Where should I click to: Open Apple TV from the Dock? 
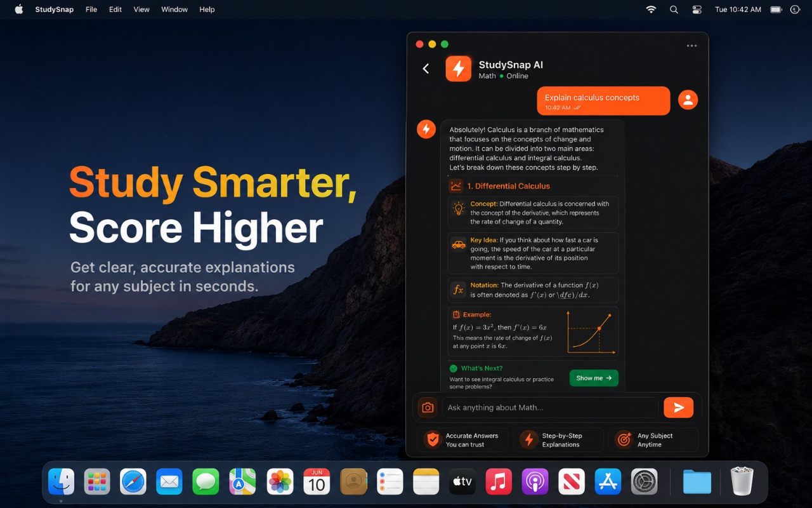(x=462, y=481)
